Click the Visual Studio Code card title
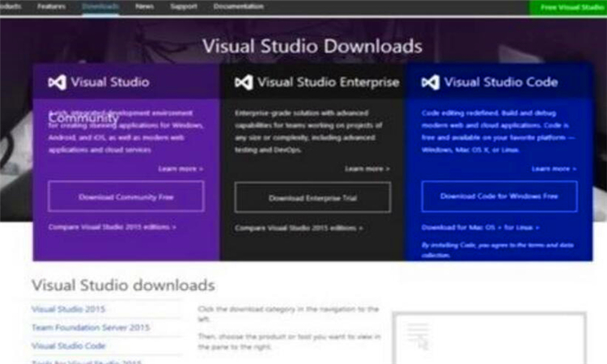607x364 pixels. (x=501, y=82)
